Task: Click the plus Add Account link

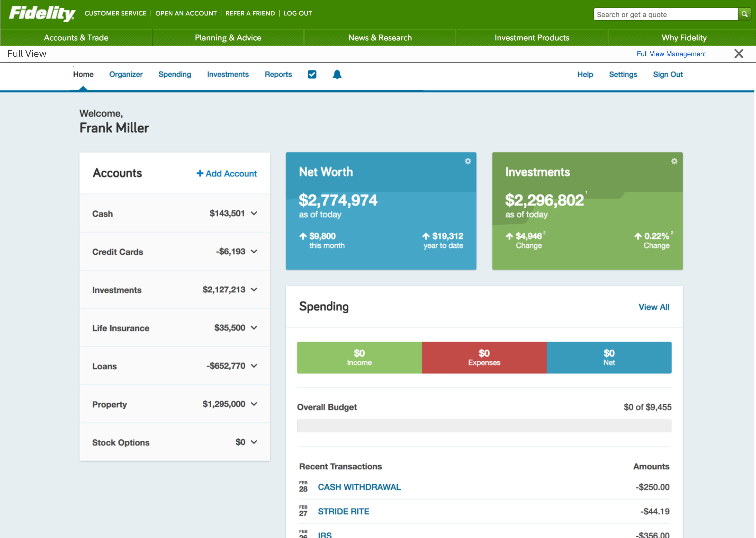Action: click(227, 174)
